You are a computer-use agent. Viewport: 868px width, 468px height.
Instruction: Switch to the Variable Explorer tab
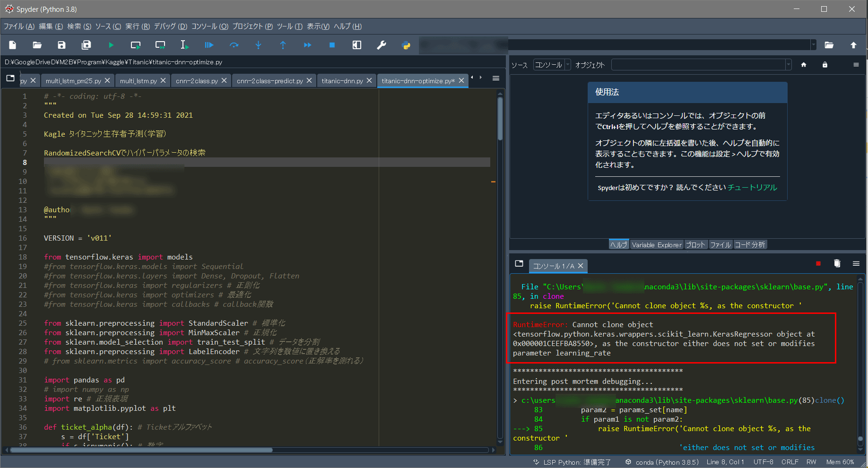656,245
